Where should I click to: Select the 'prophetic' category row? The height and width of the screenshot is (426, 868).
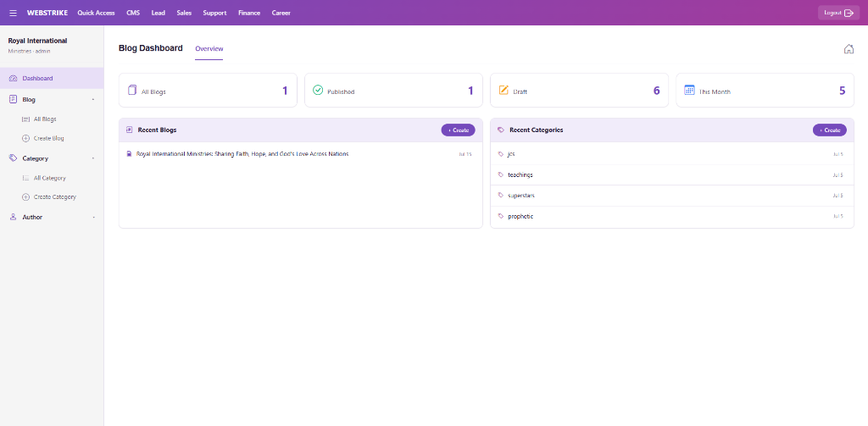click(672, 216)
